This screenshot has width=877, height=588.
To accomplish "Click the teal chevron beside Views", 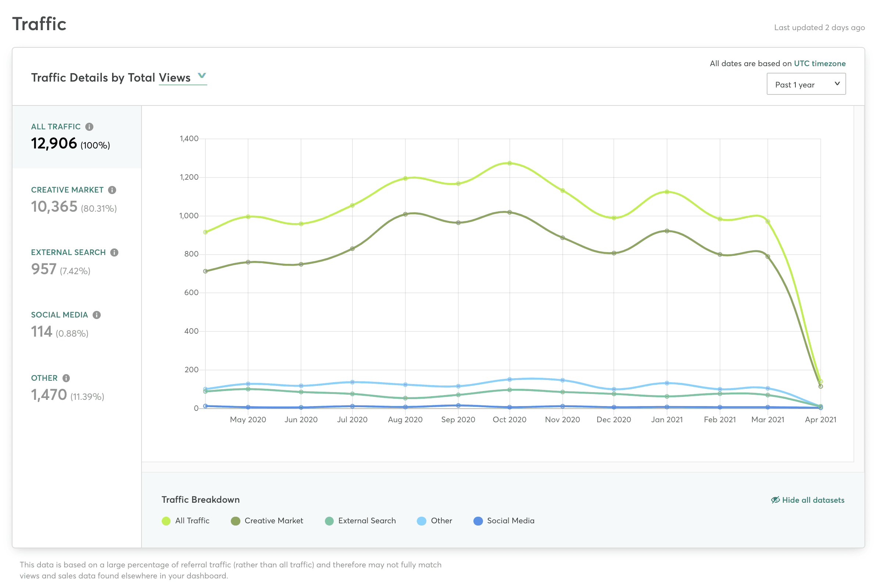I will (202, 76).
